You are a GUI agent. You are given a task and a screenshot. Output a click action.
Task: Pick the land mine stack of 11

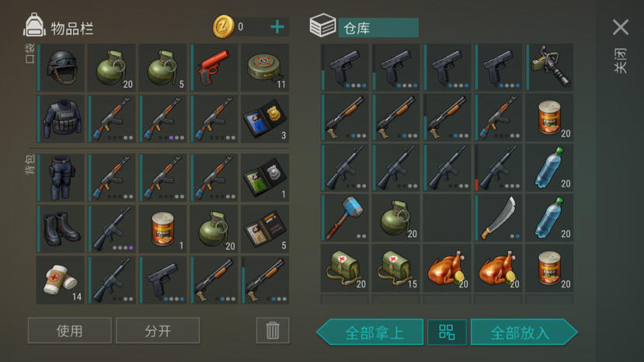265,68
